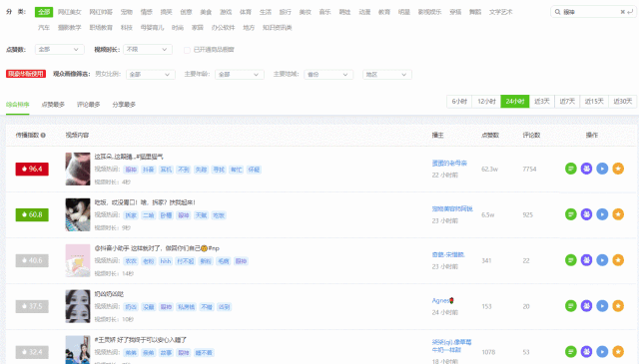Select the 6小时 time range
This screenshot has height=364, width=639.
coord(459,101)
